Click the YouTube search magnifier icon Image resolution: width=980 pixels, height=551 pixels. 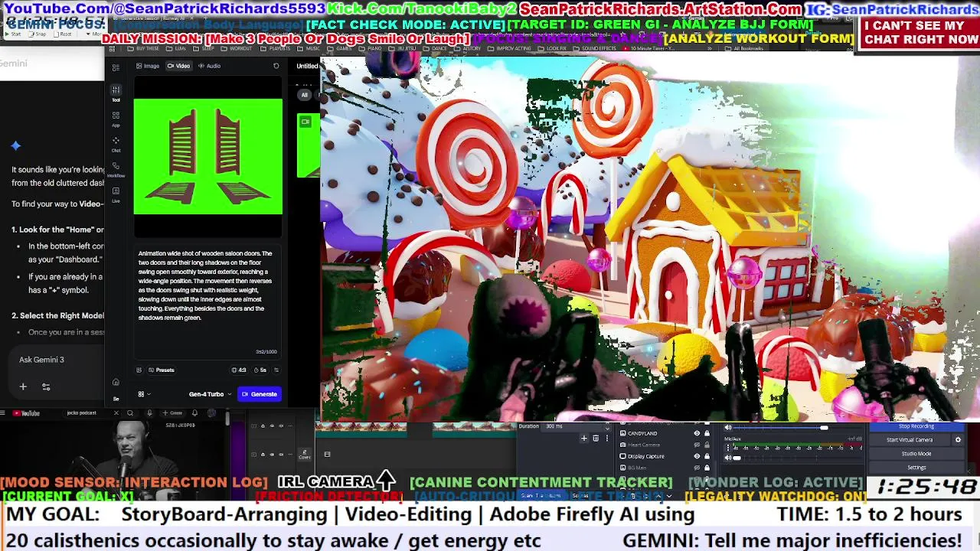130,413
